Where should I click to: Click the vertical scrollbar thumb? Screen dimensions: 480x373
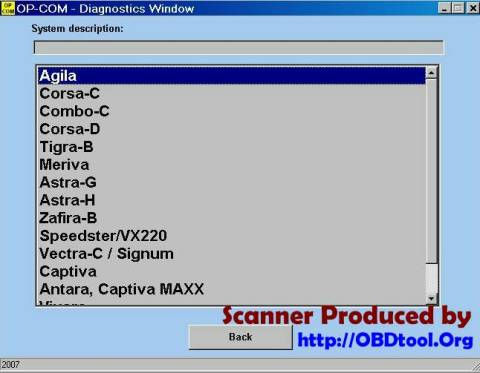[x=432, y=171]
